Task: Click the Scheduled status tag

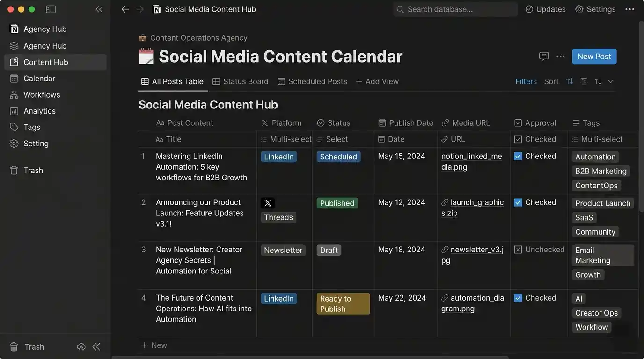Action: point(338,157)
